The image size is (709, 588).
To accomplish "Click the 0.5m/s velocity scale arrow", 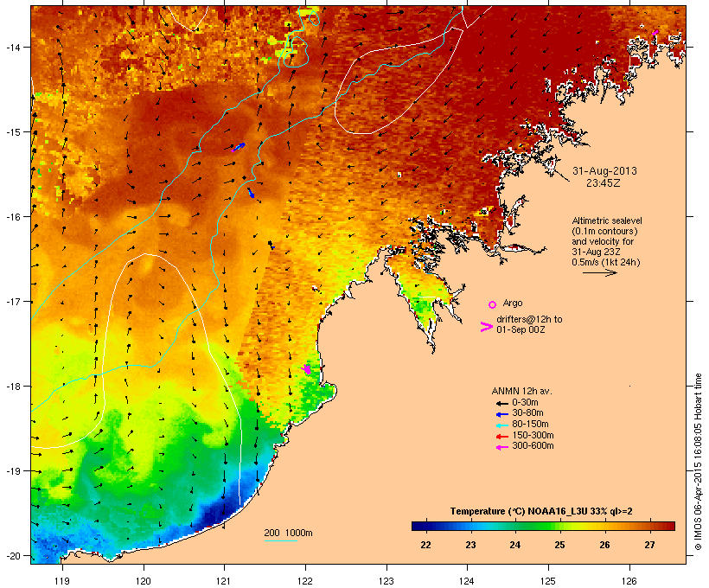I will coord(599,272).
